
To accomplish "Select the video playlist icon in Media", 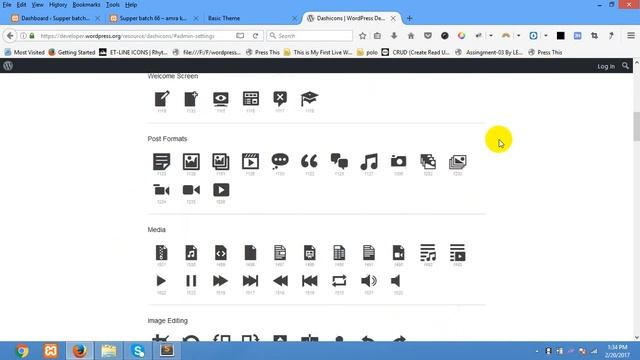I will point(458,253).
